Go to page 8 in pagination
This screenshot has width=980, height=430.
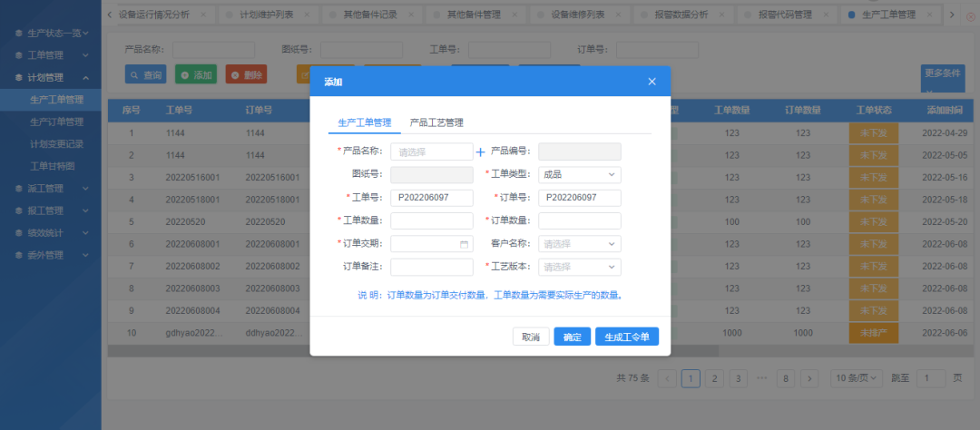coord(786,378)
